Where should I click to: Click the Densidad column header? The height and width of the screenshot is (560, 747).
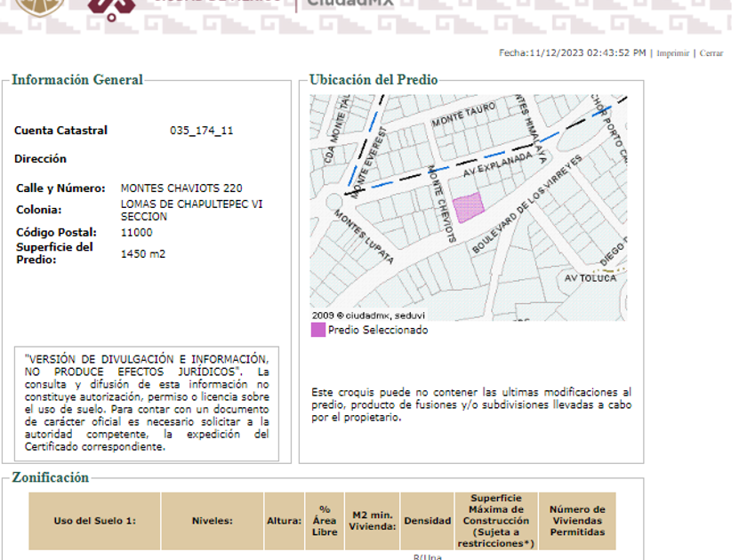pos(428,521)
